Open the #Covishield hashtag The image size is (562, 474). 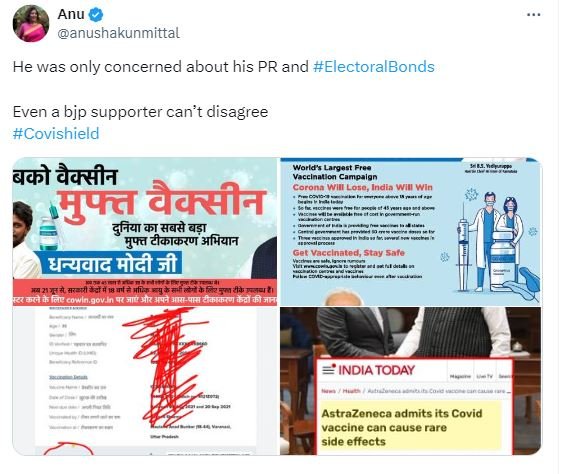coord(56,134)
